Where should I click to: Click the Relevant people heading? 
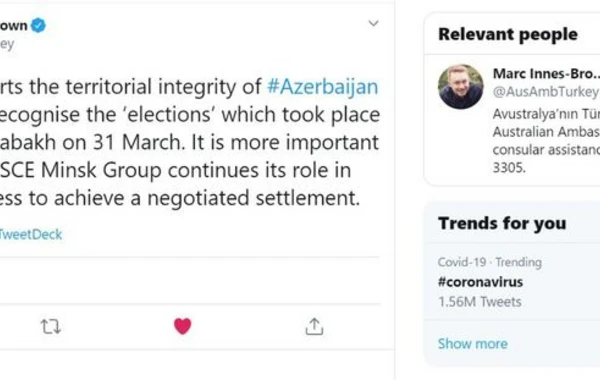(x=508, y=34)
